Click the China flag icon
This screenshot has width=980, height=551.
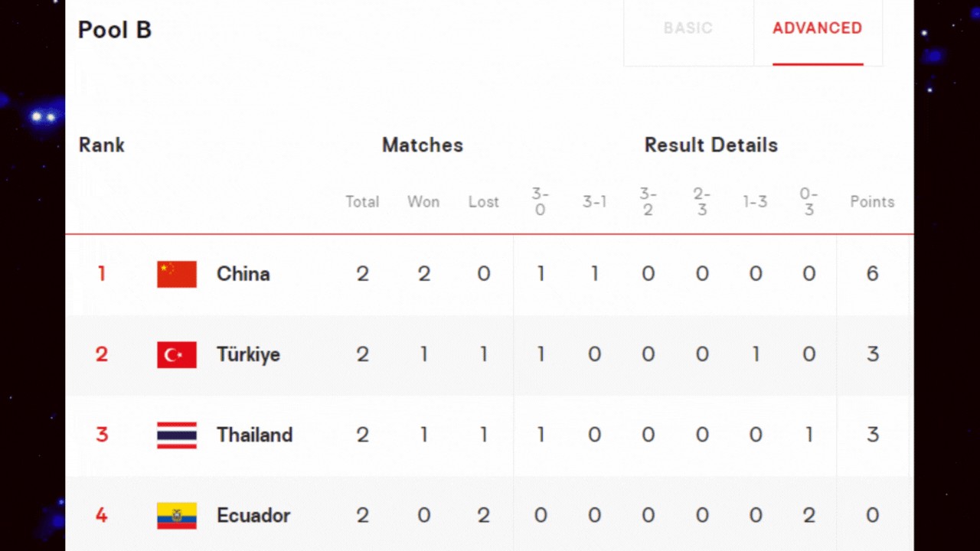[x=177, y=274]
